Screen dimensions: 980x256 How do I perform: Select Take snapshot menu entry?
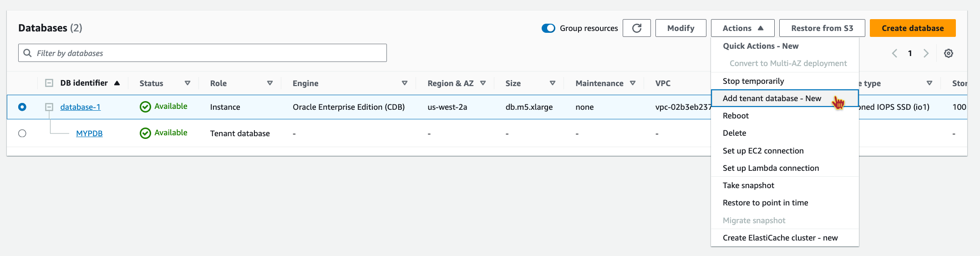pyautogui.click(x=748, y=185)
